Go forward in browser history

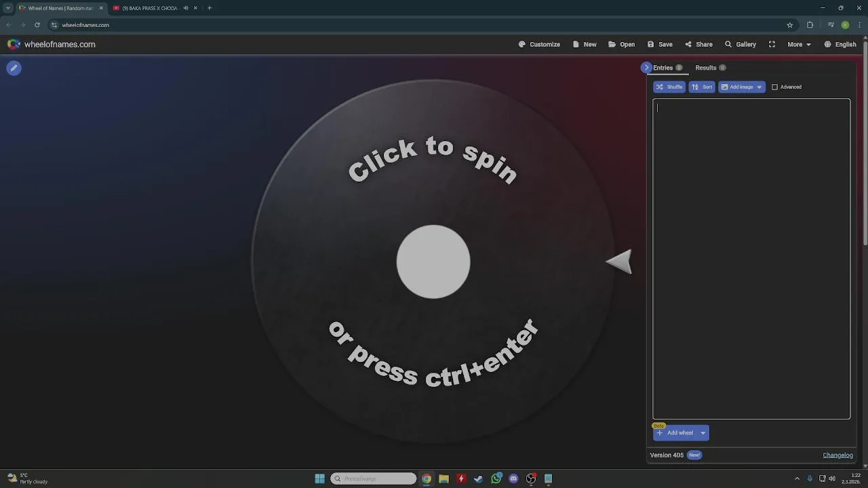(x=23, y=25)
